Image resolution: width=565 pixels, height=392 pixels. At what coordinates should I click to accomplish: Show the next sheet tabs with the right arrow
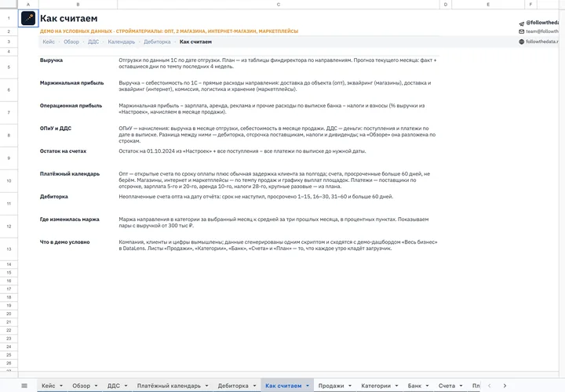tap(505, 386)
